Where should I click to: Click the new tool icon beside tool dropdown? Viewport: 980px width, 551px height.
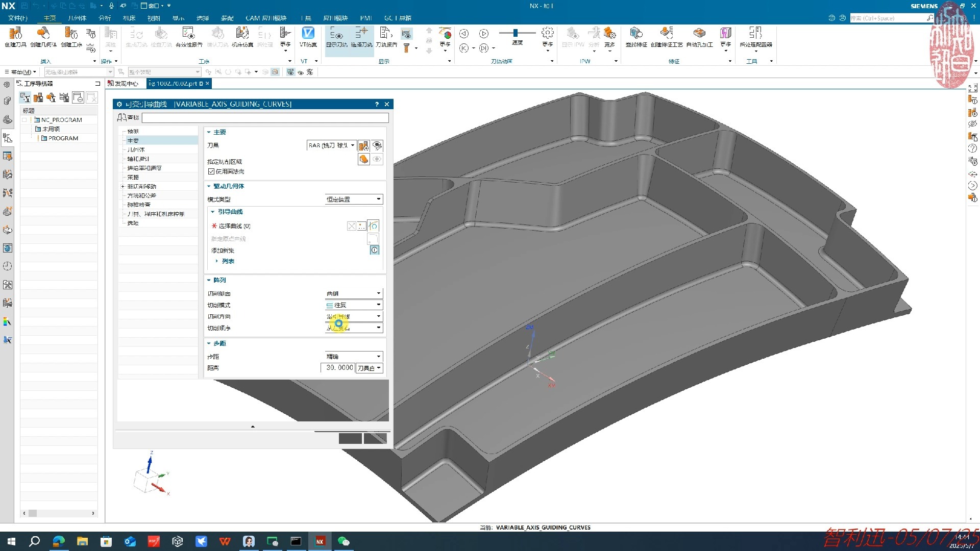363,146
